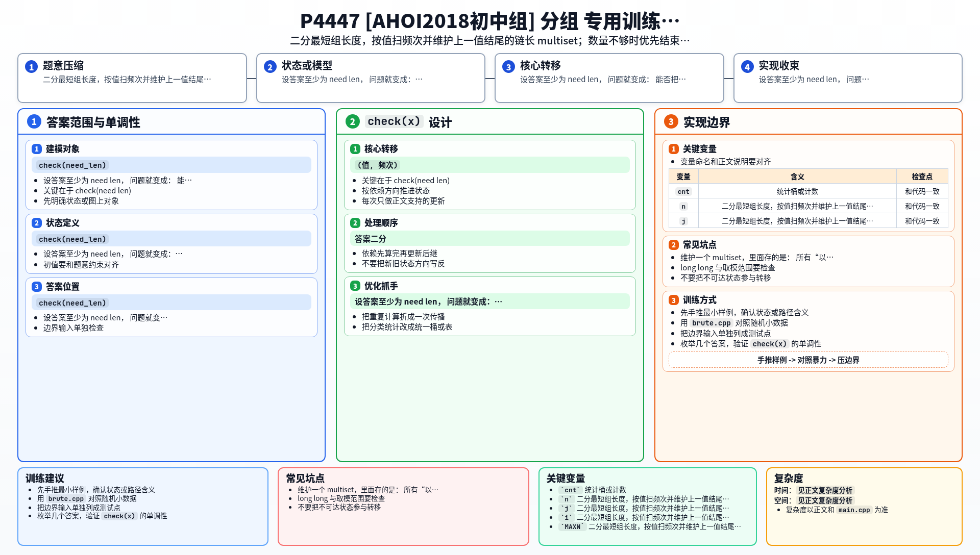This screenshot has width=980, height=555.
Task: Click the 含义 table column header
Action: point(797,176)
